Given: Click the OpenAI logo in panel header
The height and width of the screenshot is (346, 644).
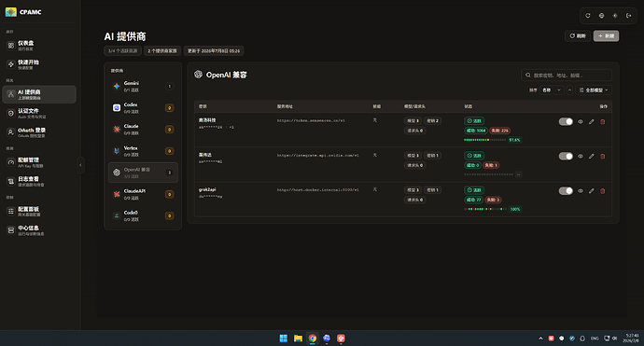Looking at the screenshot, I should (x=199, y=75).
